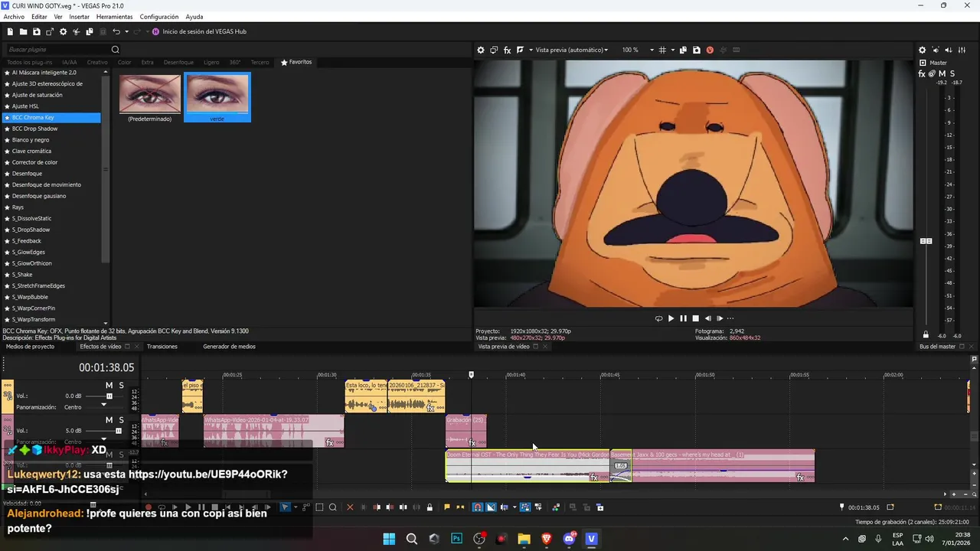
Task: Mute the second audio track at 5.0 dB
Action: click(109, 419)
